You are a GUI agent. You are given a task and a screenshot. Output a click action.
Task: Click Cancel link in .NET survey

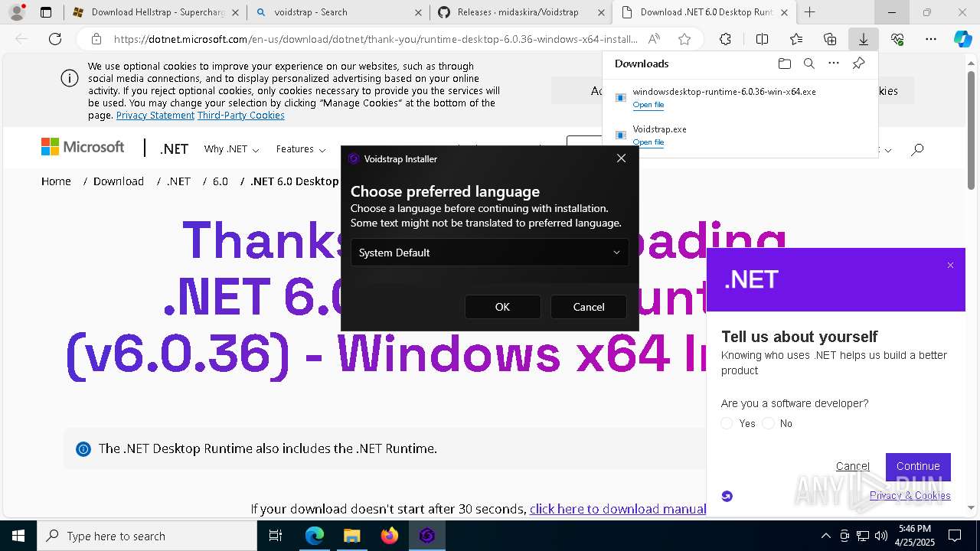[853, 466]
